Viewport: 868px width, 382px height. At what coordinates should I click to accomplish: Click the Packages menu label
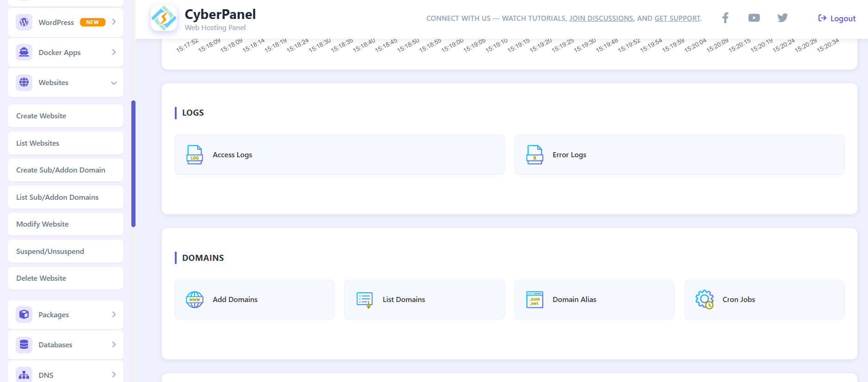click(54, 315)
